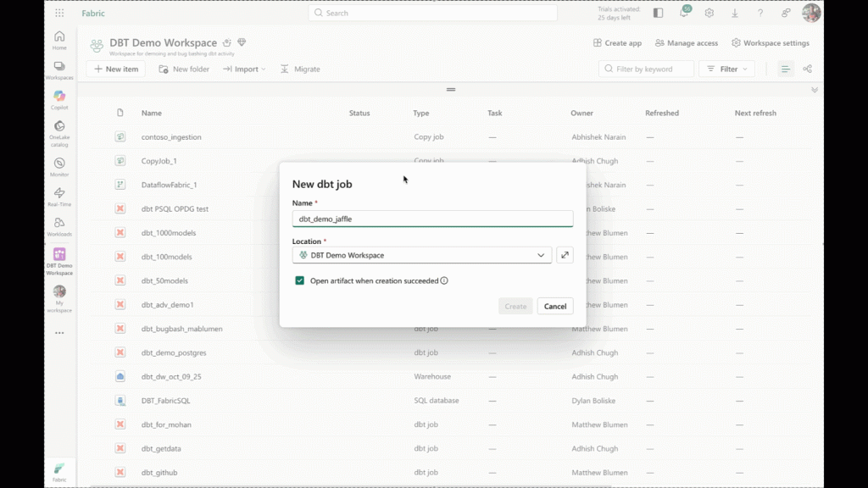Go to Home from the navigation pane

point(58,38)
